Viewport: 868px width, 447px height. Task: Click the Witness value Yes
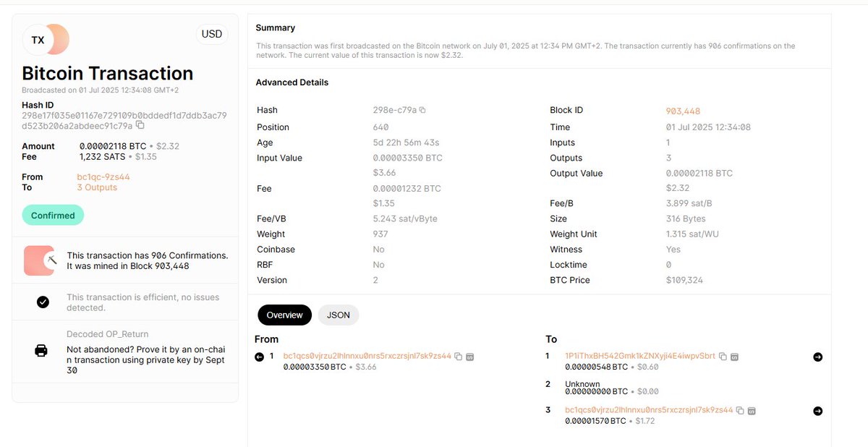673,250
